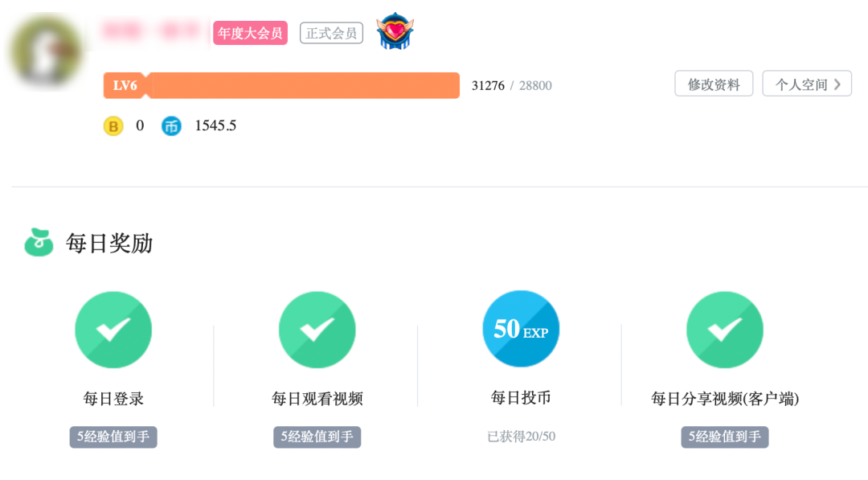
Task: Click the profile avatar picture
Action: coord(45,50)
